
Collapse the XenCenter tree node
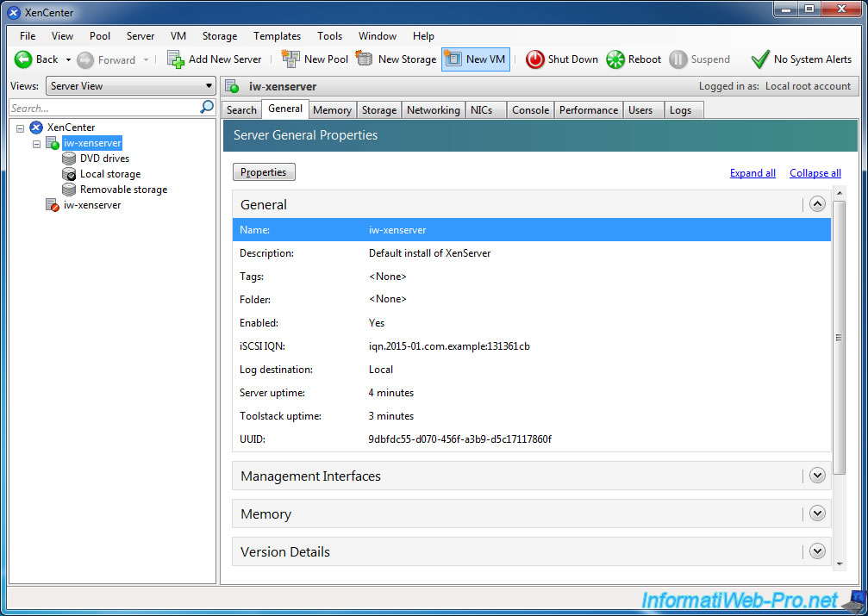pos(20,128)
